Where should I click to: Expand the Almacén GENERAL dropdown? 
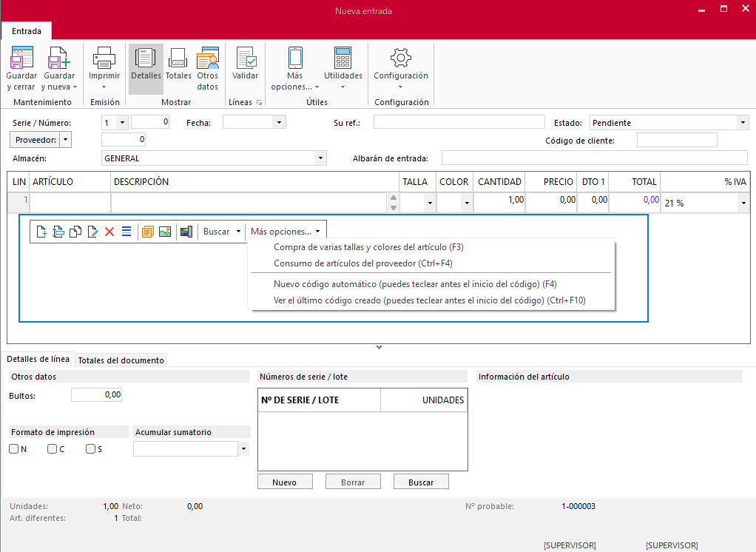[x=320, y=158]
